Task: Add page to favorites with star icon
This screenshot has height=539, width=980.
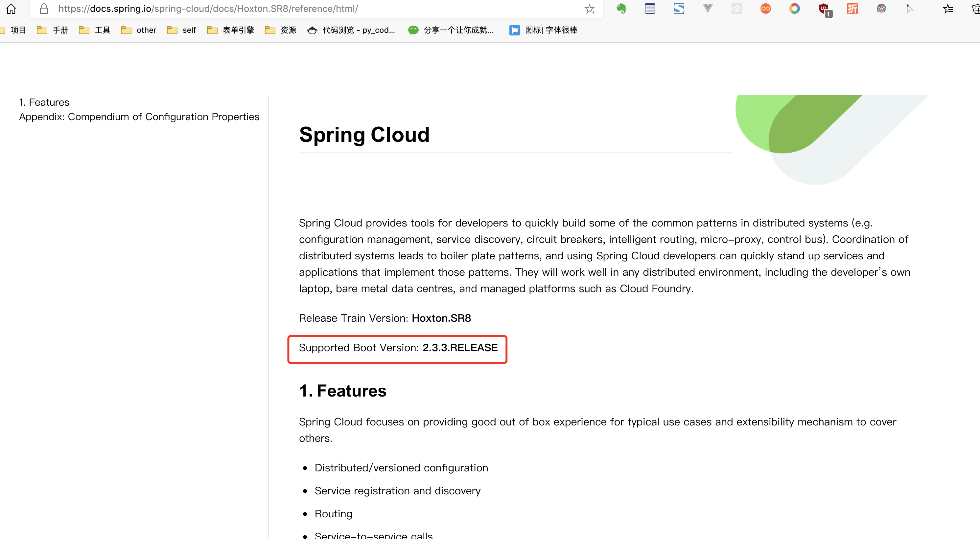Action: coord(589,9)
